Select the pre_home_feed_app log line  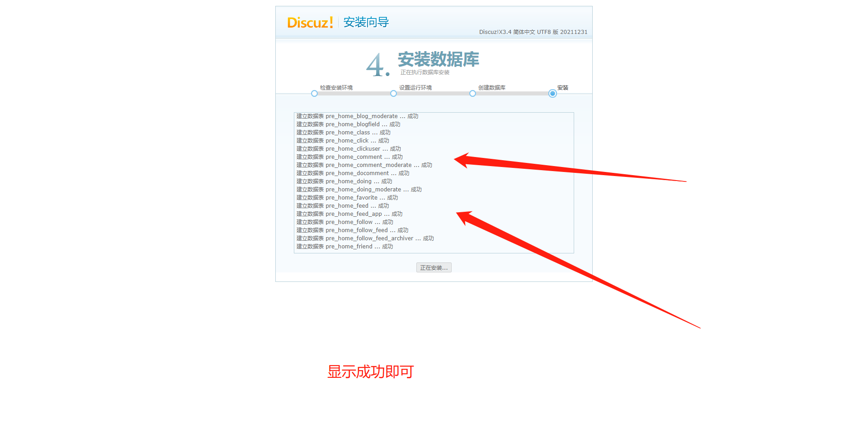coord(349,214)
